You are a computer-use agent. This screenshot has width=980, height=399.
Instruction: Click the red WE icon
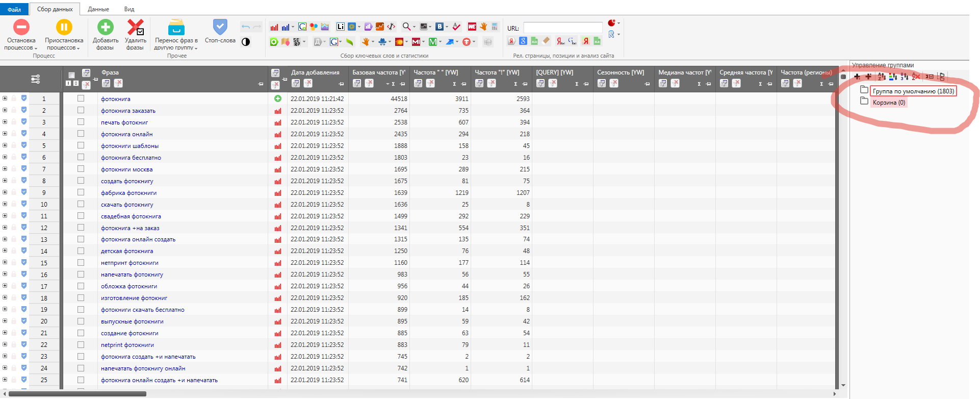(472, 27)
